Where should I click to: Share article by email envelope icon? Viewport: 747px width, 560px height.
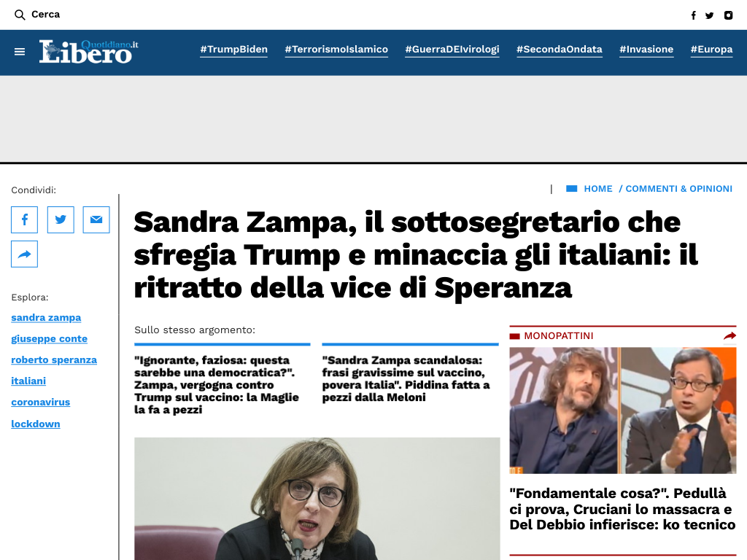pos(96,219)
